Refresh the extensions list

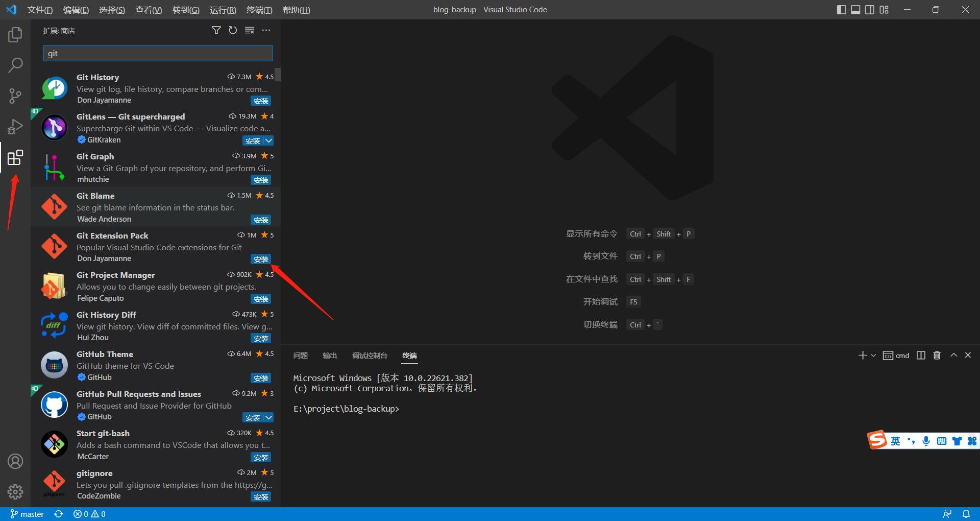coord(233,31)
